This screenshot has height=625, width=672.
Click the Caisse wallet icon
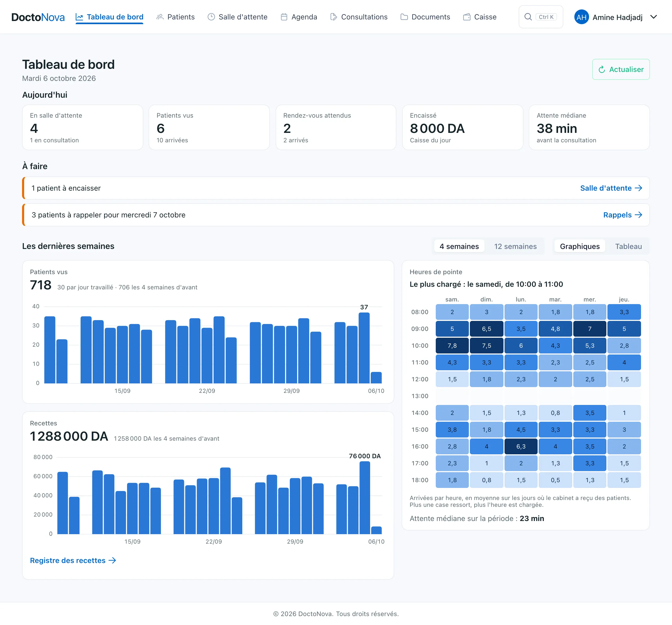click(x=467, y=17)
